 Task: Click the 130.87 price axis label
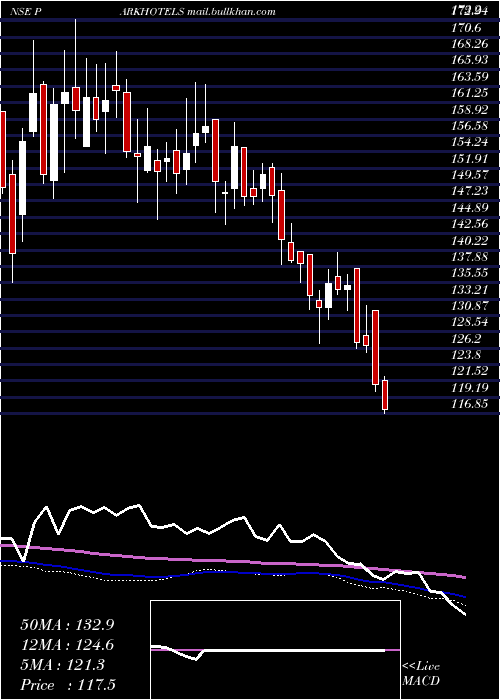coord(471,306)
